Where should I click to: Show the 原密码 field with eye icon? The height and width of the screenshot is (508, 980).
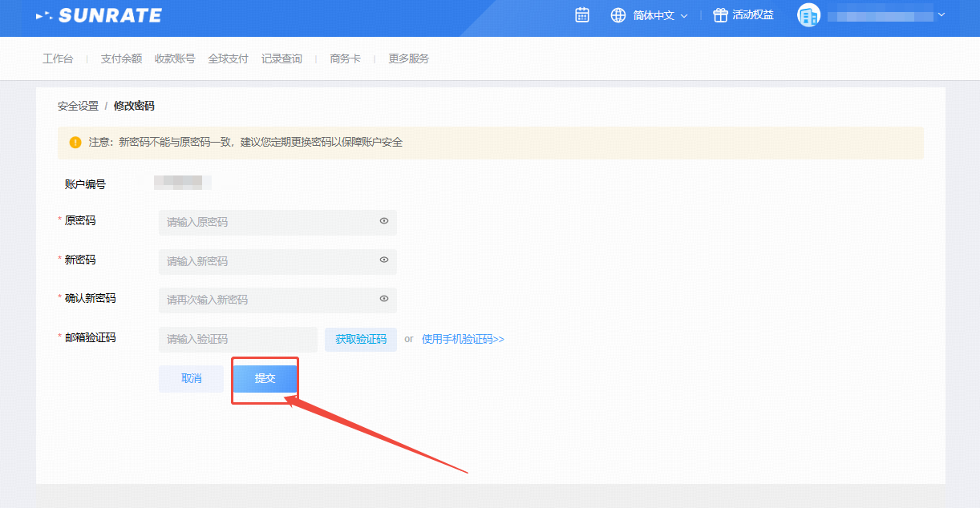click(x=384, y=221)
